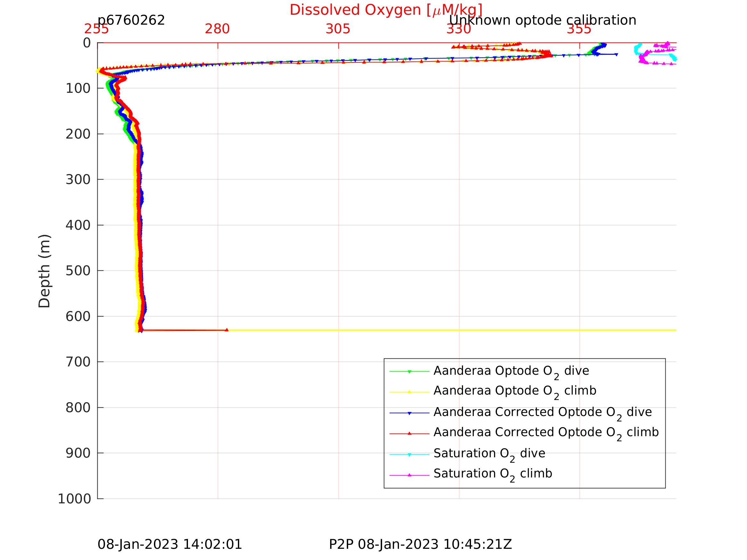Image resolution: width=747 pixels, height=560 pixels.
Task: Select legend entry 'Aanderaa Optode O2 dive'
Action: (511, 372)
